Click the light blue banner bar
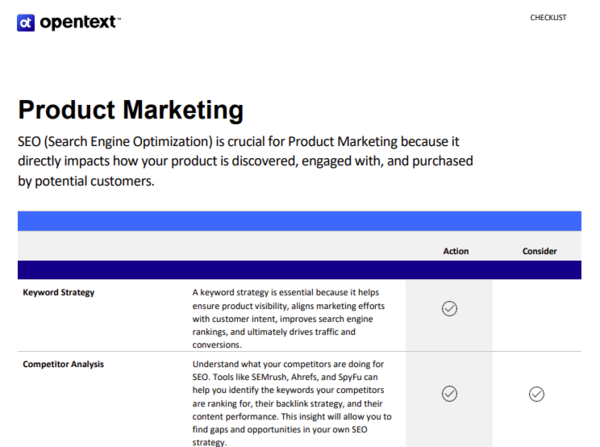Image resolution: width=600 pixels, height=447 pixels. click(x=299, y=221)
